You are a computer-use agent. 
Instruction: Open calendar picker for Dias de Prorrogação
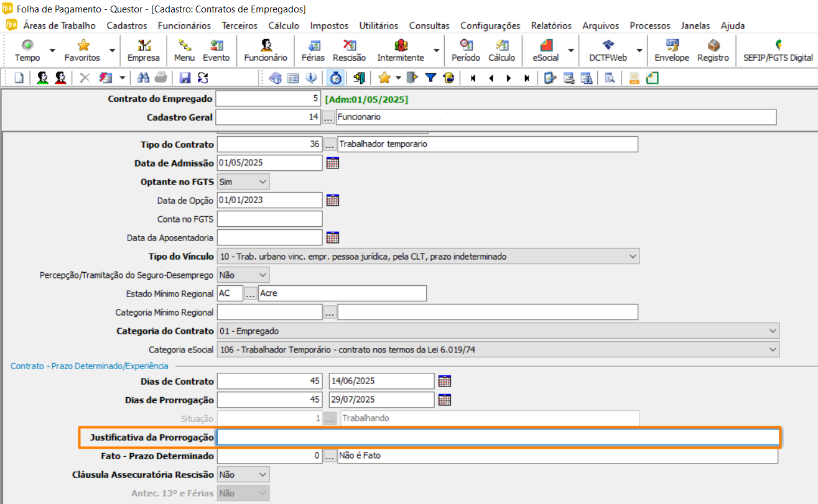coord(445,400)
